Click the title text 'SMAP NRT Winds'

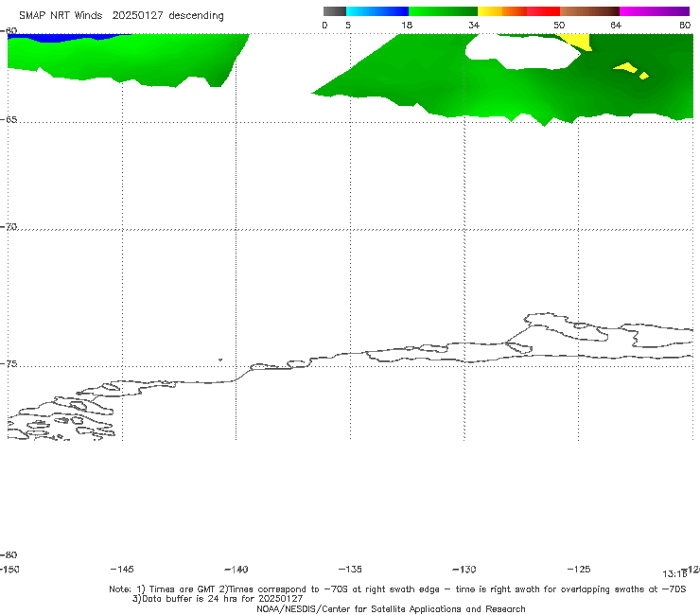(x=61, y=16)
